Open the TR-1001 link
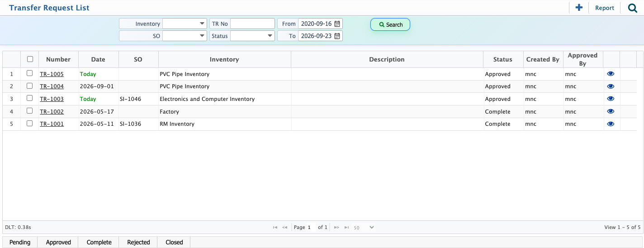644x248 pixels. point(52,124)
